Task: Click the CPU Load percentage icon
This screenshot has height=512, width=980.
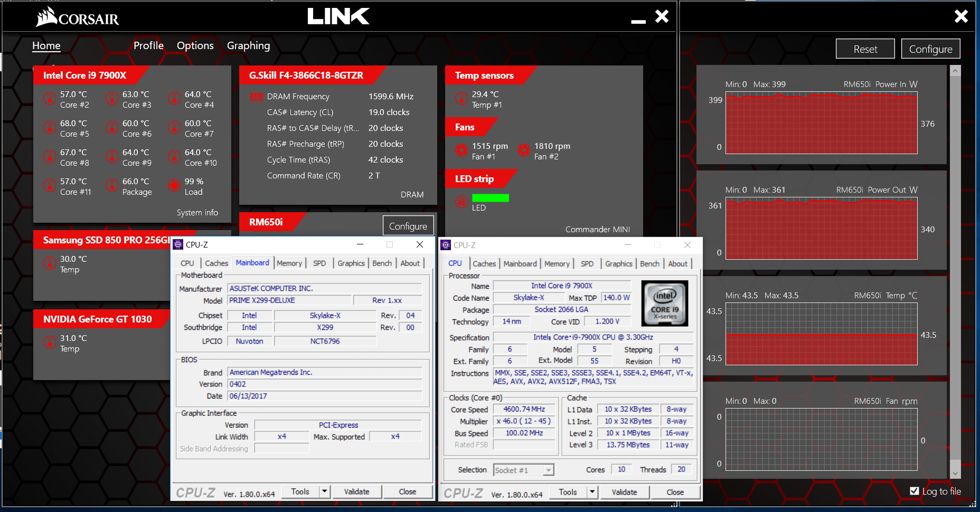Action: tap(174, 186)
